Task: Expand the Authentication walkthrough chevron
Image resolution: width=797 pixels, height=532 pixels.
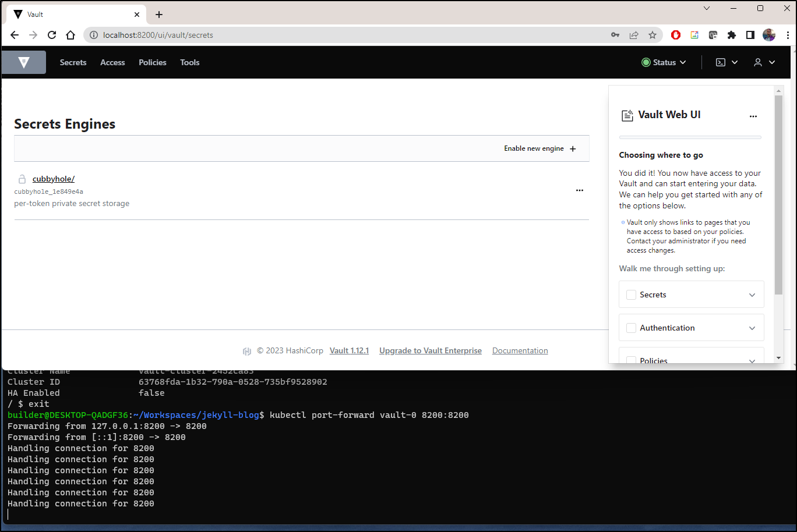Action: tap(752, 328)
